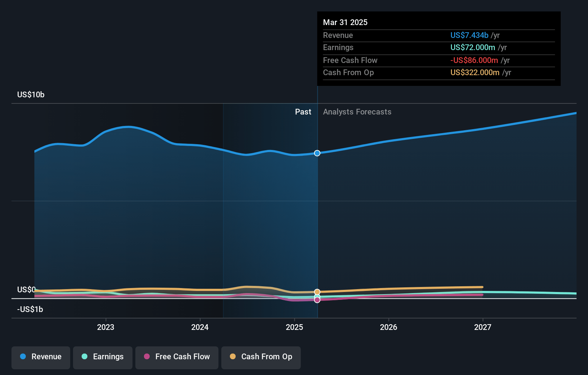
Task: Click the -US$86.000m free cash flow value
Action: coord(474,60)
